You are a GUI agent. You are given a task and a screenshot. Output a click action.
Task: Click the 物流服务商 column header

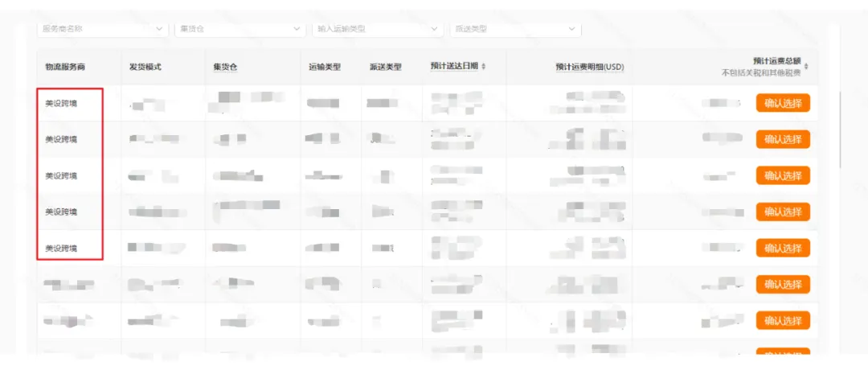tap(65, 67)
